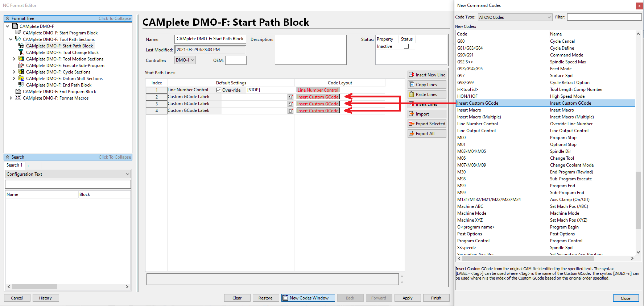Click the Tool Path Sections tree icon
This screenshot has height=306, width=644.
tap(18, 39)
